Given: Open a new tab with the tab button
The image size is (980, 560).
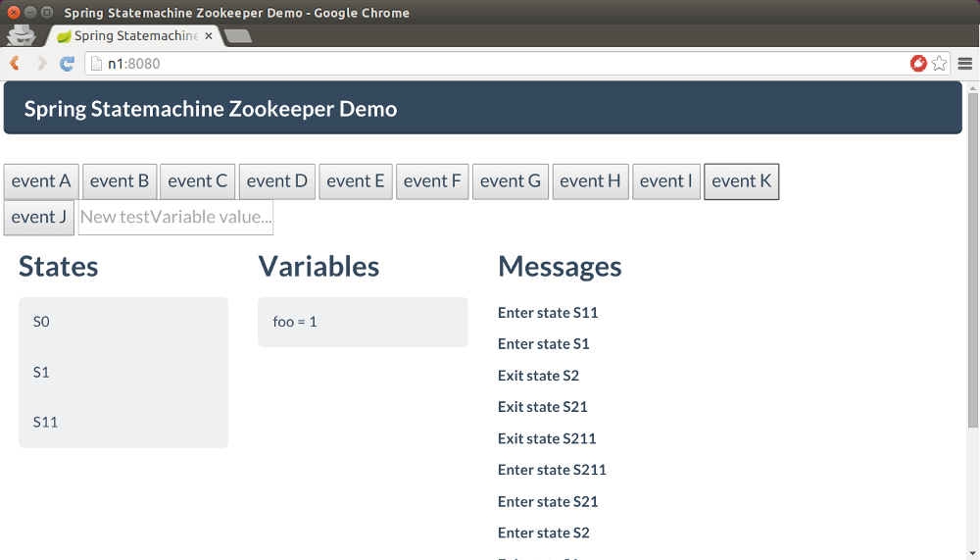Looking at the screenshot, I should pyautogui.click(x=238, y=36).
